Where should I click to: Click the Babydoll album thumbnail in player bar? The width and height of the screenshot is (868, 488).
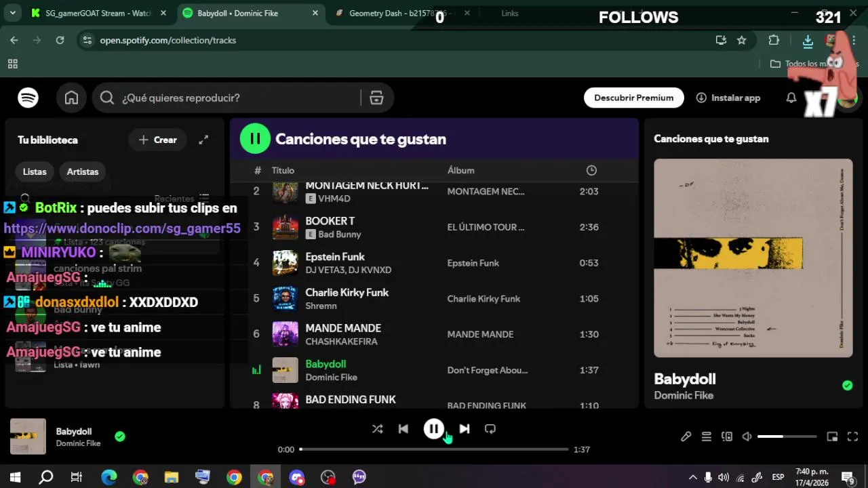point(28,436)
